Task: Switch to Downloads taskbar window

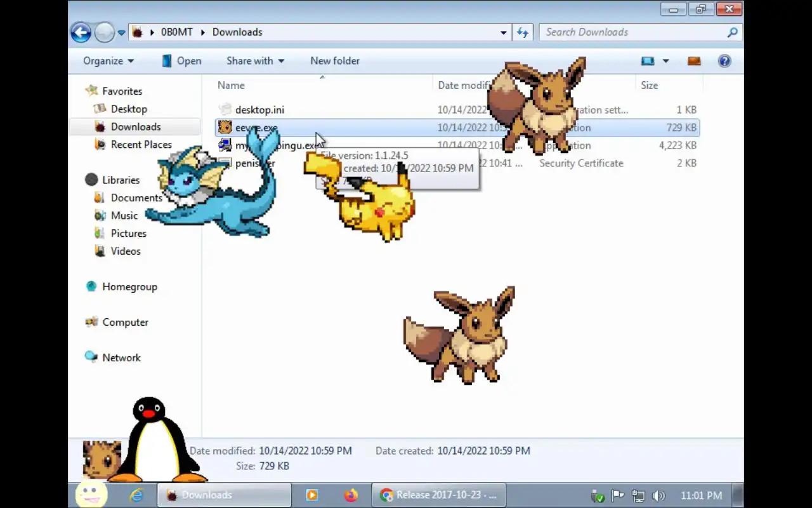Action: click(x=224, y=495)
